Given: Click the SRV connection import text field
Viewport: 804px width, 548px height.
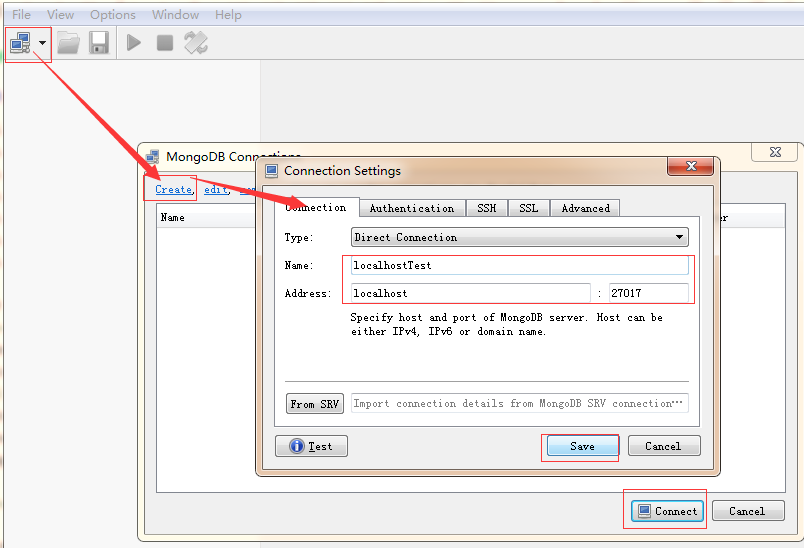Looking at the screenshot, I should (519, 403).
